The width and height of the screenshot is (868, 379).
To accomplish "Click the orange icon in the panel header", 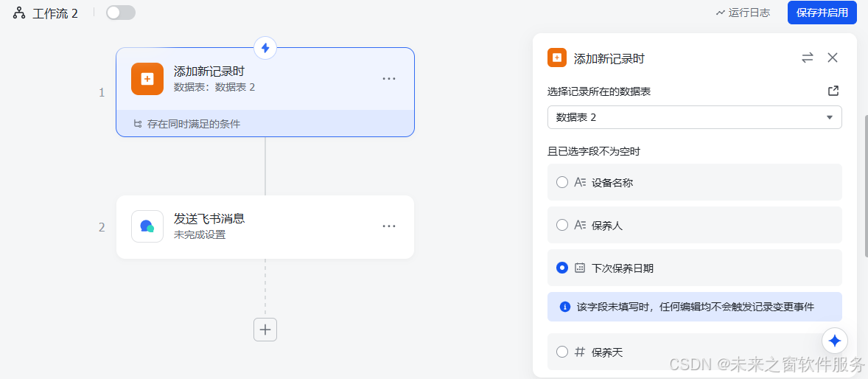I will [x=557, y=58].
